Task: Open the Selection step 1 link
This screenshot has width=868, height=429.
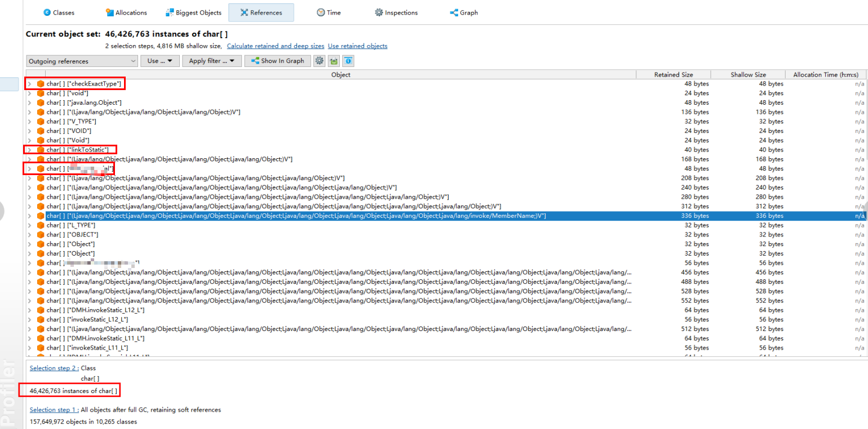Action: tap(54, 410)
